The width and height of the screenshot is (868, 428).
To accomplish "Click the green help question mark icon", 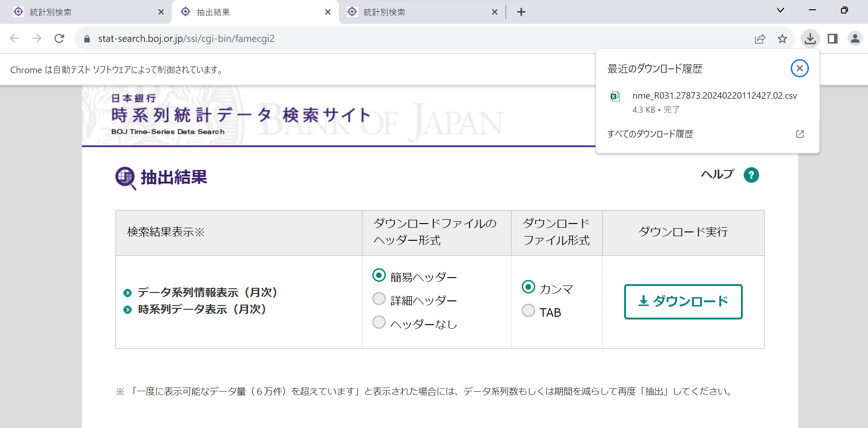I will (x=751, y=175).
